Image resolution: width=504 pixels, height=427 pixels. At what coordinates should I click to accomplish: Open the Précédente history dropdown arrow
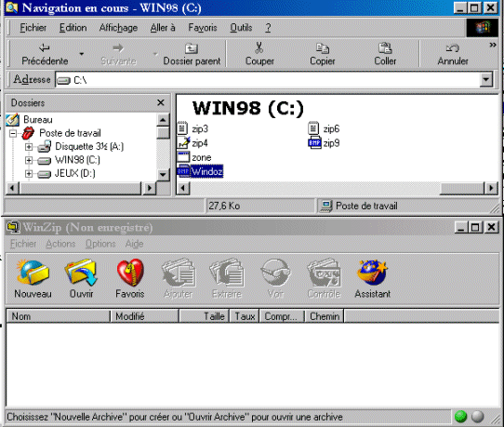[x=82, y=54]
